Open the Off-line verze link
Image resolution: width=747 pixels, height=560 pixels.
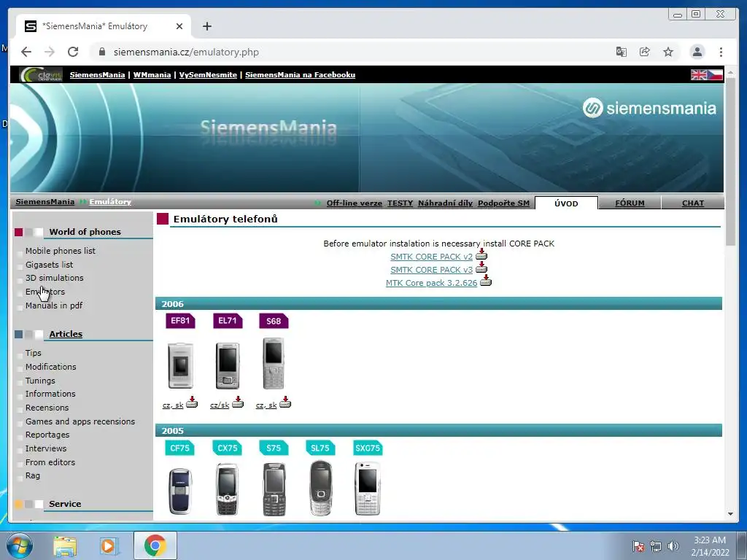355,203
